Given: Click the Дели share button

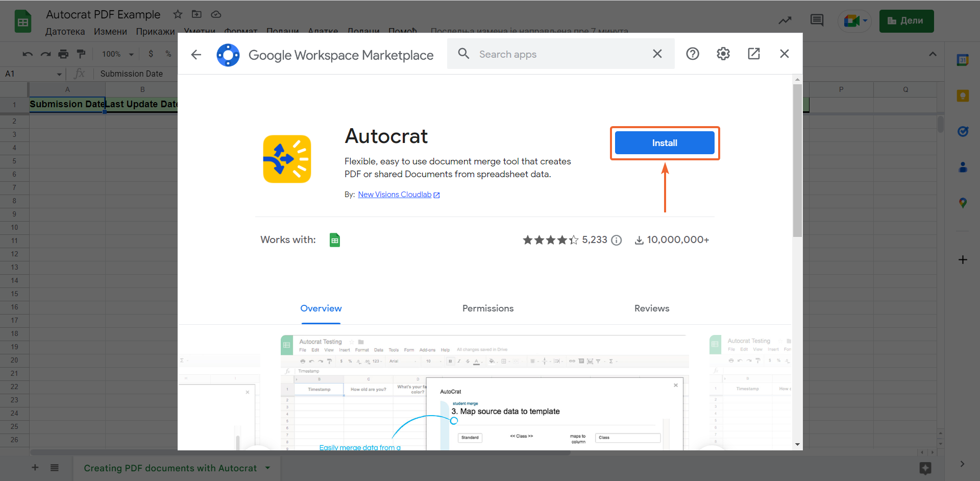Looking at the screenshot, I should point(906,21).
